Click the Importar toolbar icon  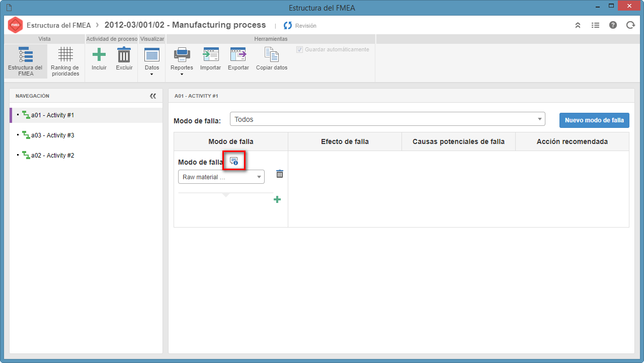(x=210, y=54)
